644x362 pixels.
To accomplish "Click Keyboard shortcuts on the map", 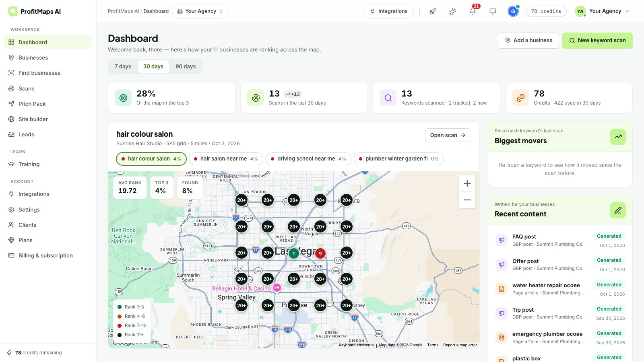I will click(x=356, y=345).
